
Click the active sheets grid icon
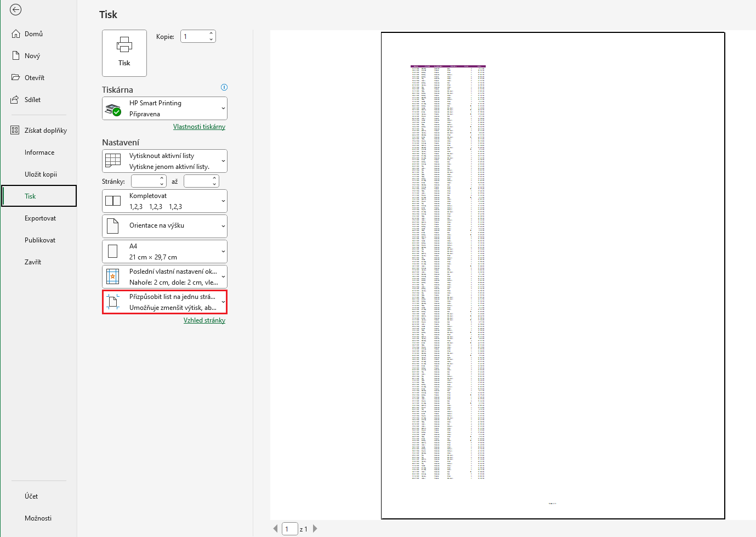coord(113,161)
